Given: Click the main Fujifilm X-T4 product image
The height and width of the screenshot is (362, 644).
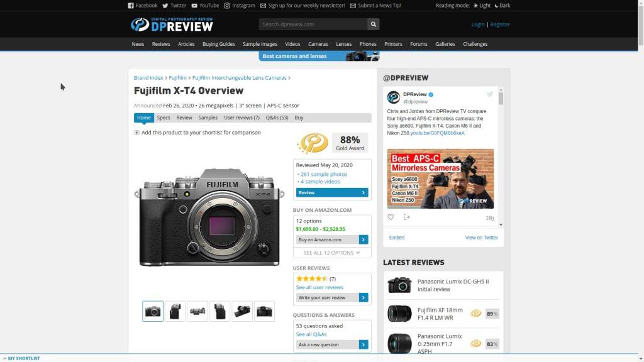Looking at the screenshot, I should (209, 217).
